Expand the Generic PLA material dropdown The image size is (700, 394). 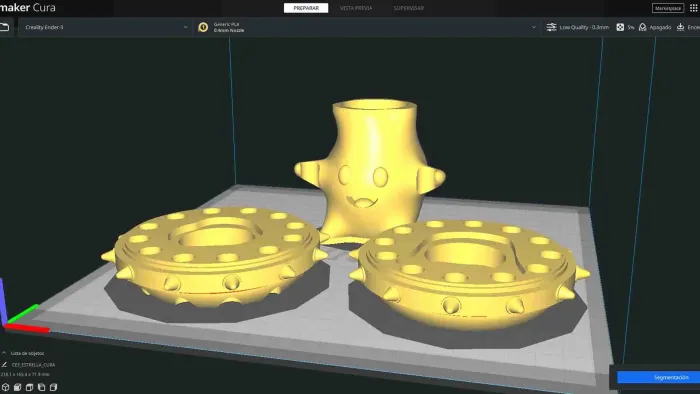click(367, 27)
